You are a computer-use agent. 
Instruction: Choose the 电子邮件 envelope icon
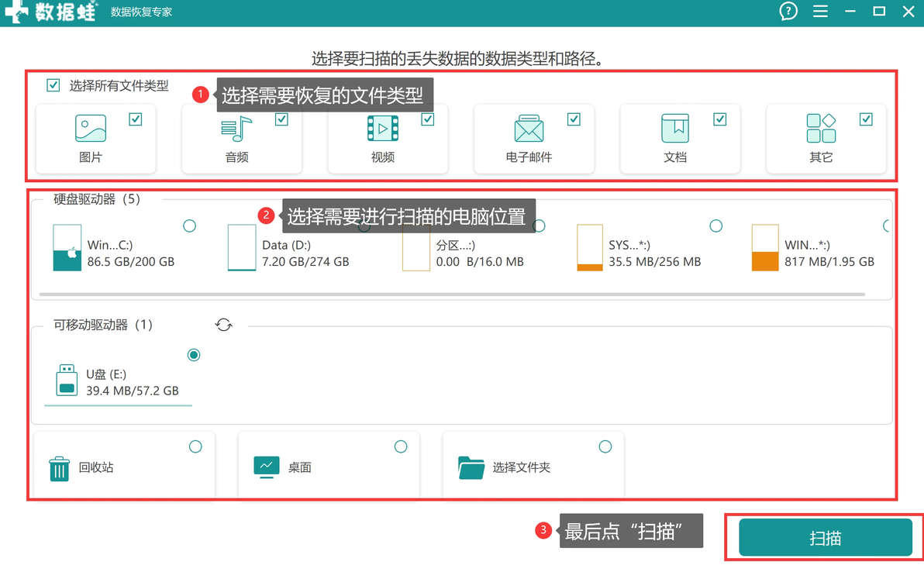point(529,129)
